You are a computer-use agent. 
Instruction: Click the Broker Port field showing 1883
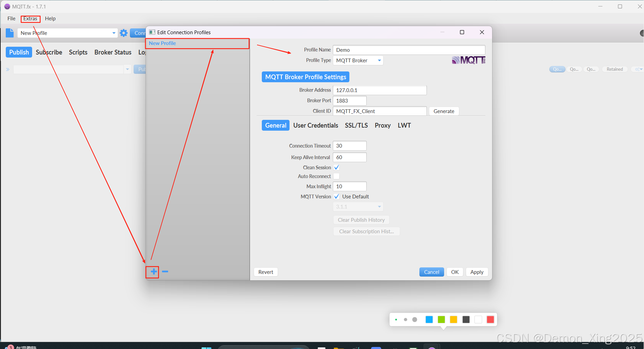coord(350,101)
